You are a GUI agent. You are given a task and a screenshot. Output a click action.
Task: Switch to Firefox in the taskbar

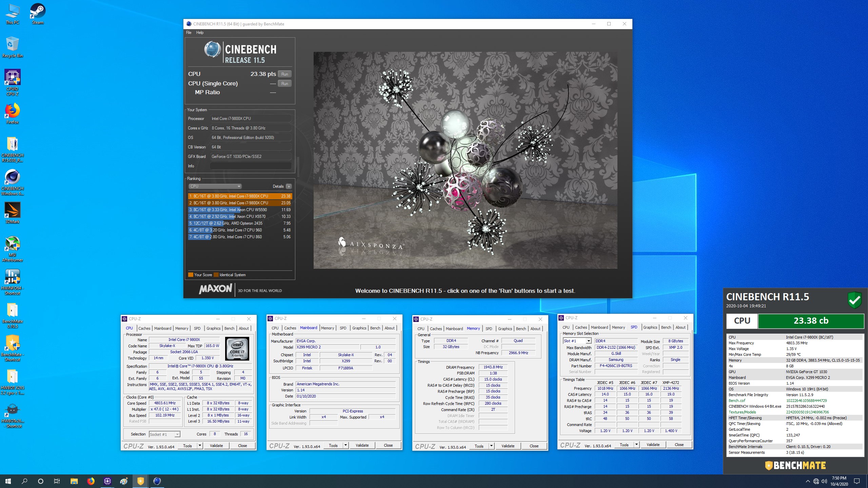pos(91,481)
